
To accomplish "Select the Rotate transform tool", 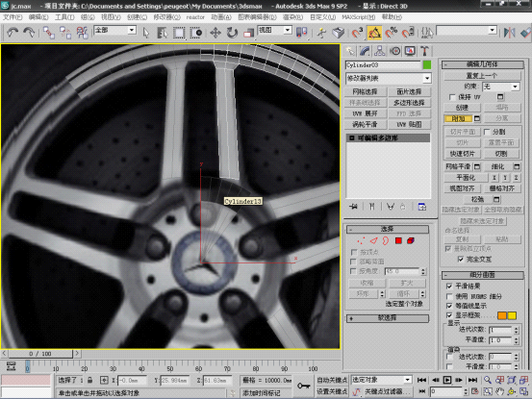I will (232, 33).
